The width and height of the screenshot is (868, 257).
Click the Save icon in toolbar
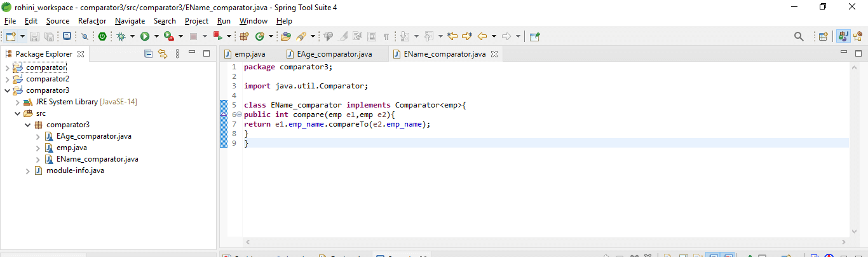pos(34,36)
